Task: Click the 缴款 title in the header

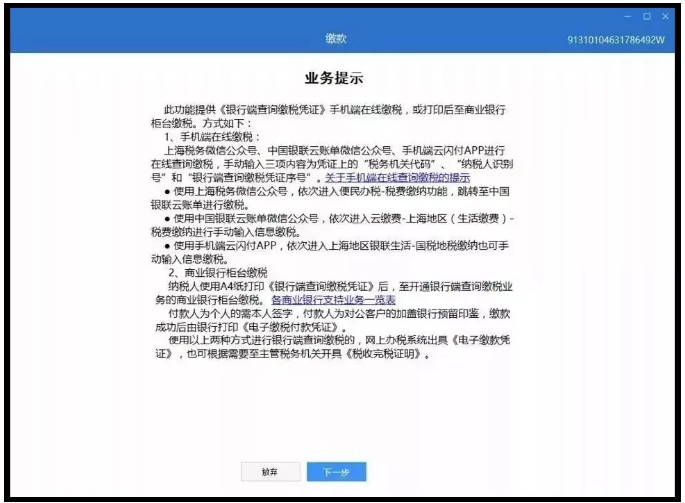Action: (x=335, y=38)
